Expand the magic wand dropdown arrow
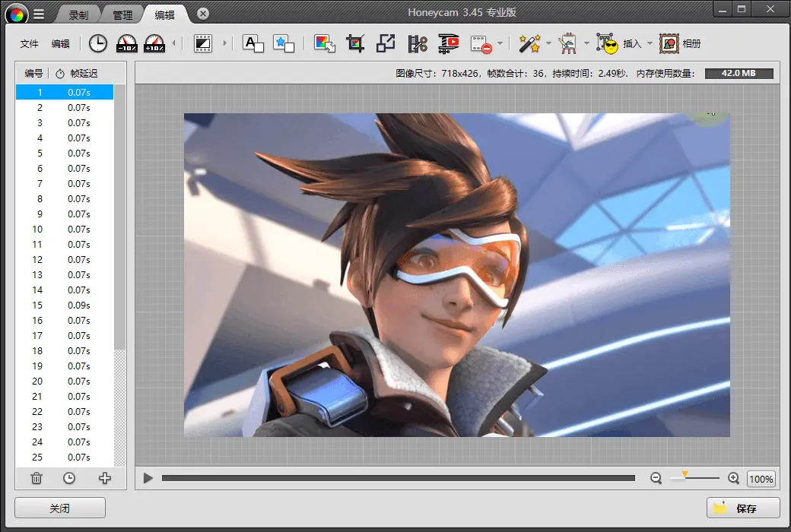 coord(548,43)
